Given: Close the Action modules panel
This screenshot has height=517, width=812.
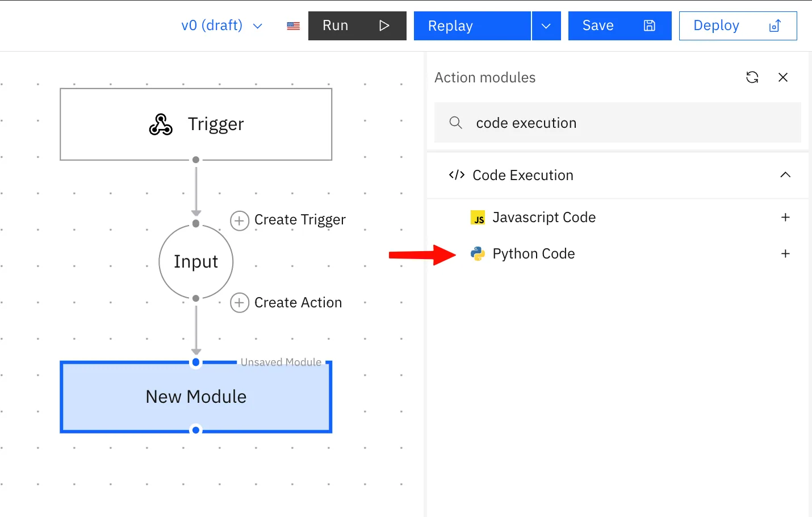Looking at the screenshot, I should [783, 77].
